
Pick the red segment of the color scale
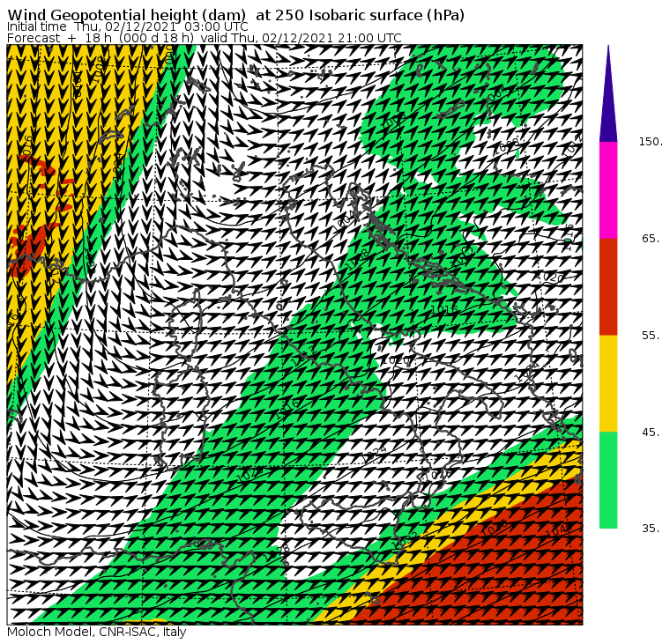(x=608, y=286)
